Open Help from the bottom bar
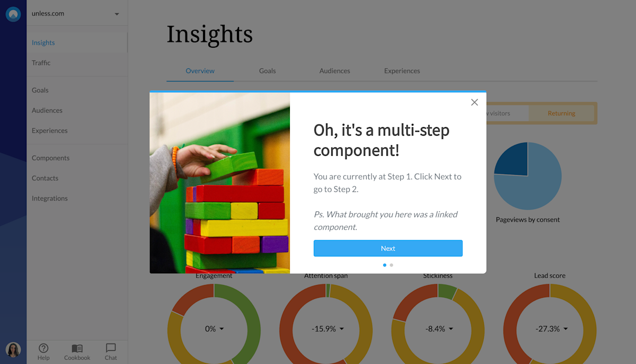Viewport: 636px width, 364px height. [43, 351]
